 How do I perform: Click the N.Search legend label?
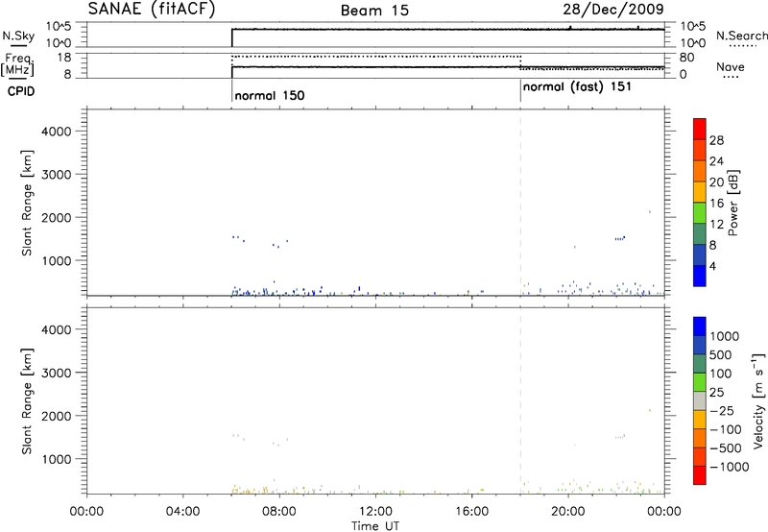742,36
